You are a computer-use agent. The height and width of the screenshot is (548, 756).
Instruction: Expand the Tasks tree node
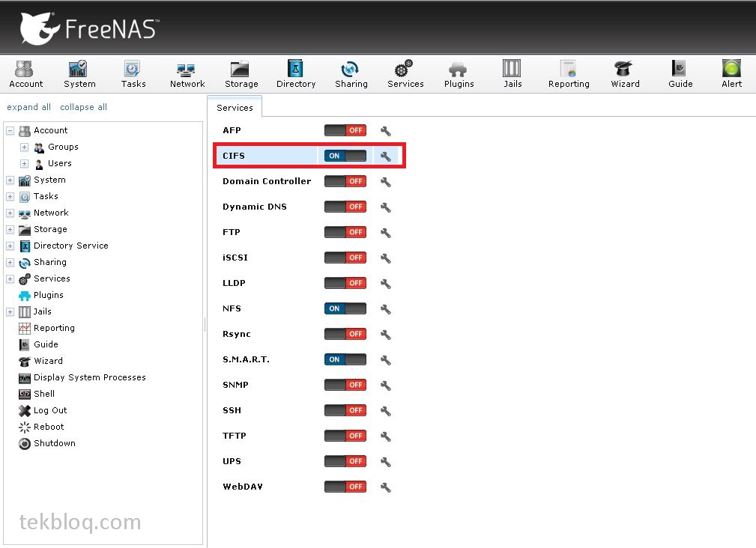point(10,196)
